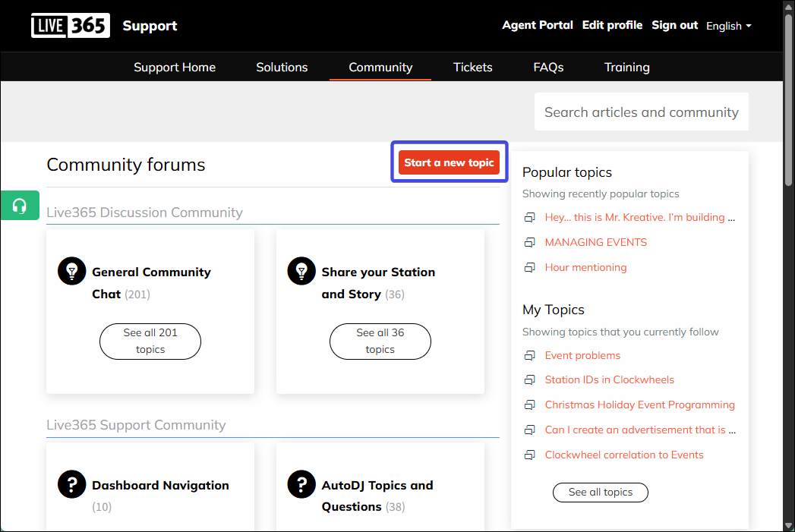Click the topic icon beside Christmas Holiday Event Programming
This screenshot has width=795, height=532.
point(529,405)
